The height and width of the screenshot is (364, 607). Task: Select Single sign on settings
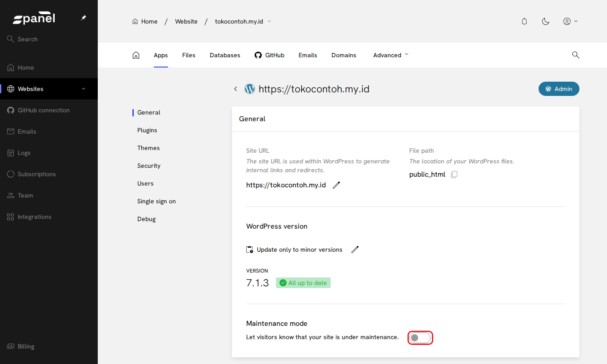156,201
